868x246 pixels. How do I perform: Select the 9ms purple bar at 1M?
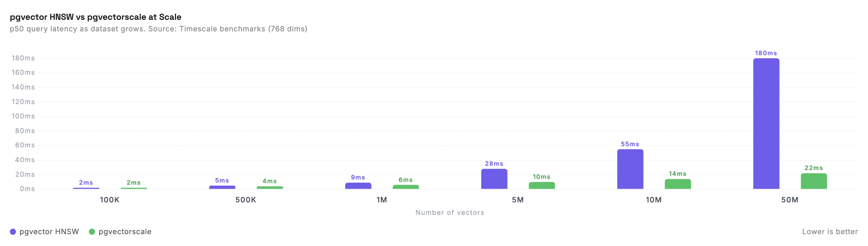coord(358,186)
